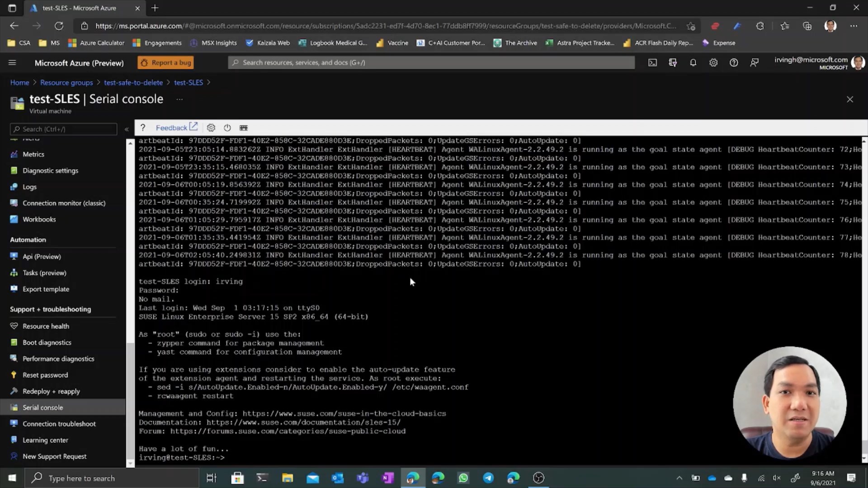This screenshot has height=488, width=868.
Task: Open the Expense bookmark
Action: (x=718, y=43)
